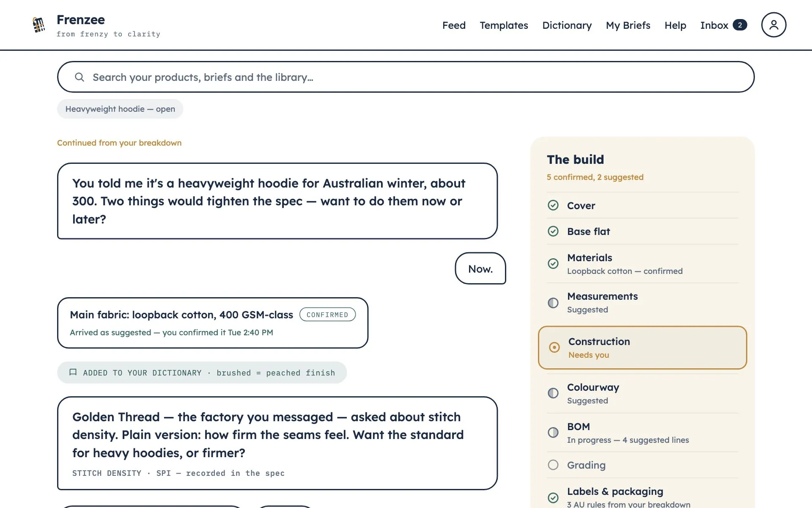Open the user profile avatar
Screen dimensions: 812x508
(774, 25)
